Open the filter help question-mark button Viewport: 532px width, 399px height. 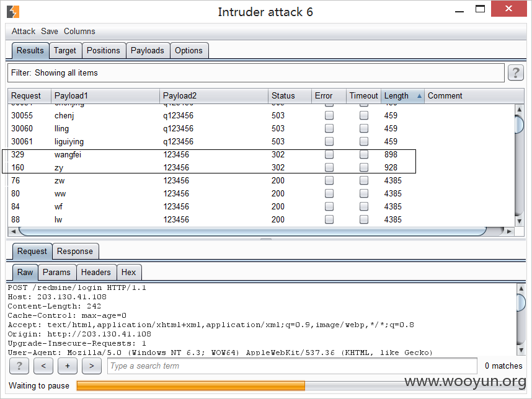click(515, 73)
